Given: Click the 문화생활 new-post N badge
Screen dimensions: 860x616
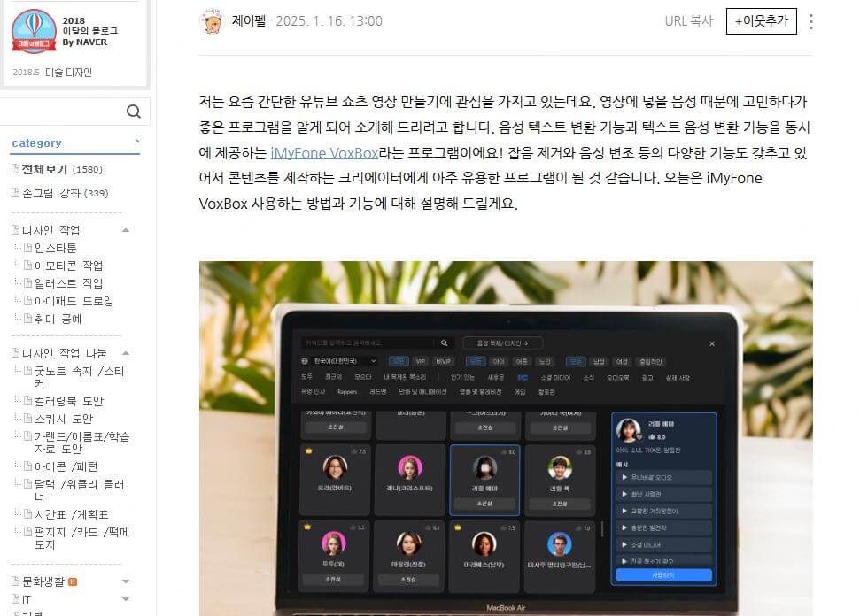Looking at the screenshot, I should [x=73, y=581].
